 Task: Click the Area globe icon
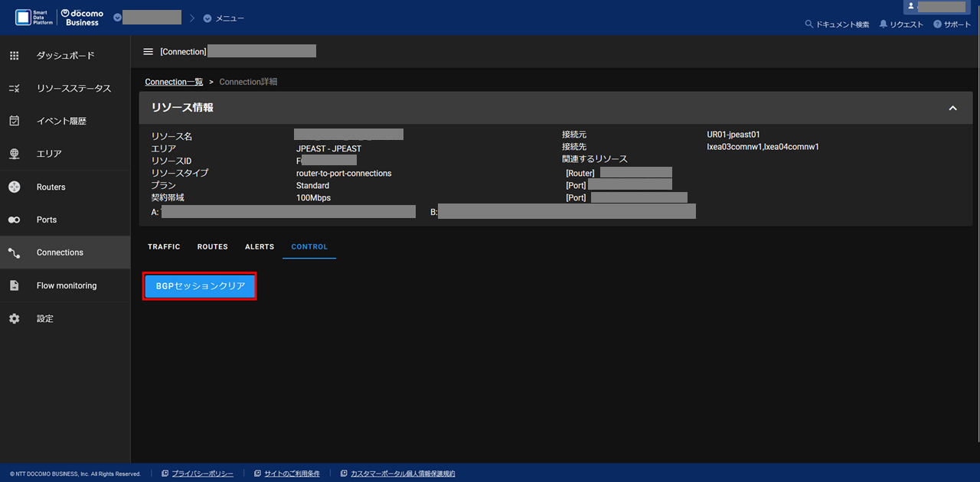pos(14,154)
